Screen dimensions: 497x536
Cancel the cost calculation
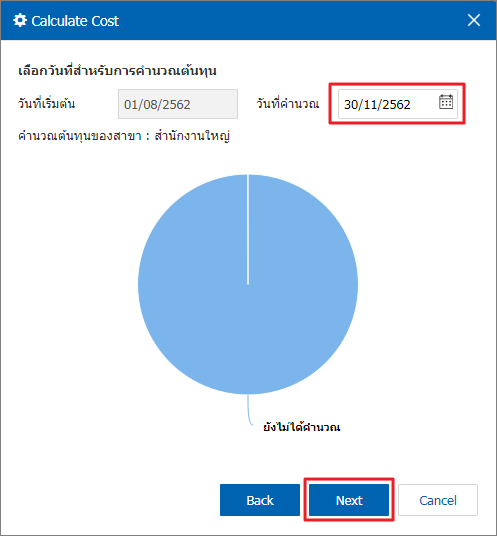[x=438, y=500]
